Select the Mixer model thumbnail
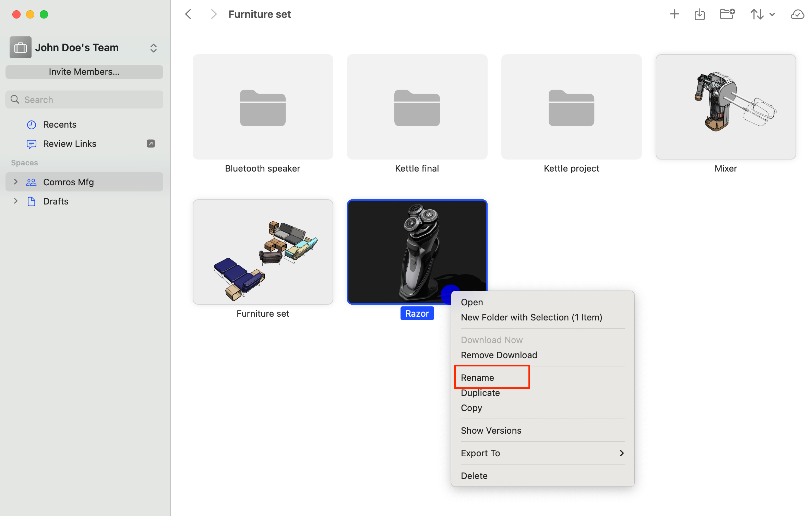Image resolution: width=812 pixels, height=516 pixels. 726,107
